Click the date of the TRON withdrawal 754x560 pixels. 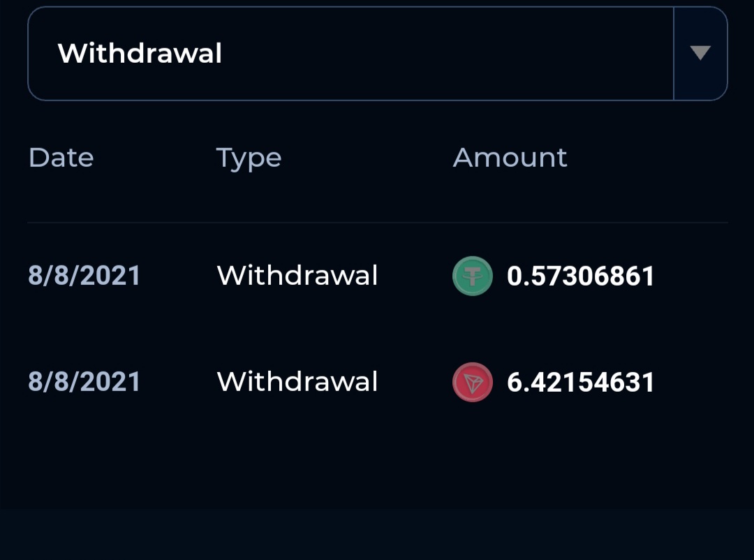(84, 383)
